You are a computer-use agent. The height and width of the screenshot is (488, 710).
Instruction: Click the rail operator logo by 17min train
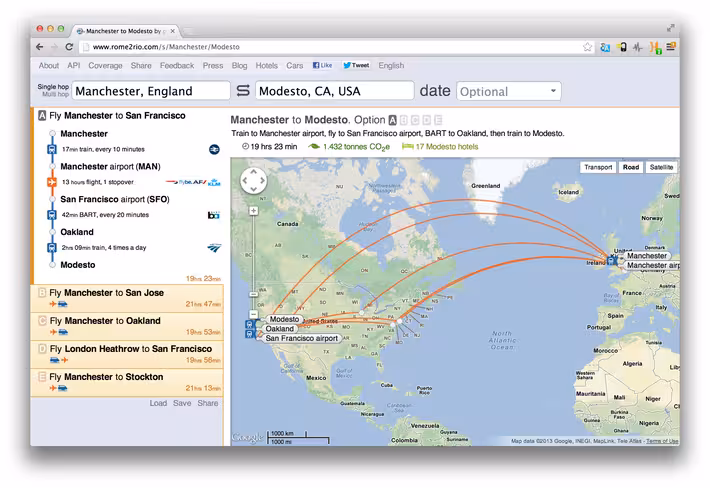214,149
